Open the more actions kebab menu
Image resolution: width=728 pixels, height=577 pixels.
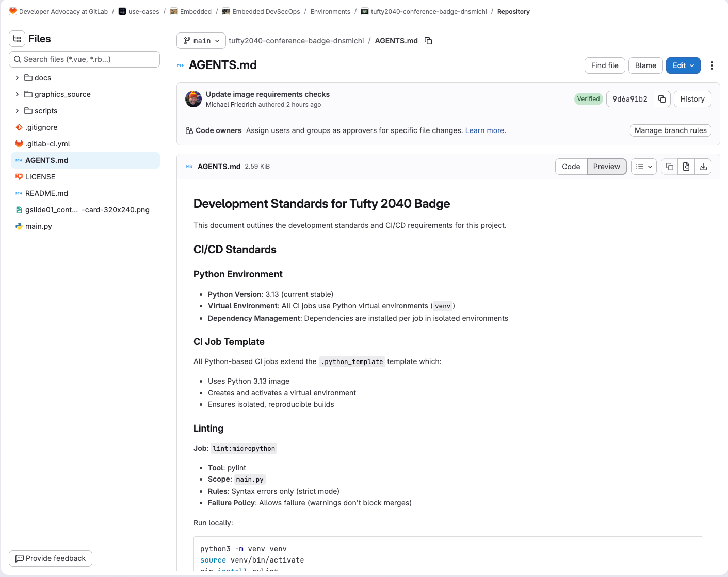(711, 65)
